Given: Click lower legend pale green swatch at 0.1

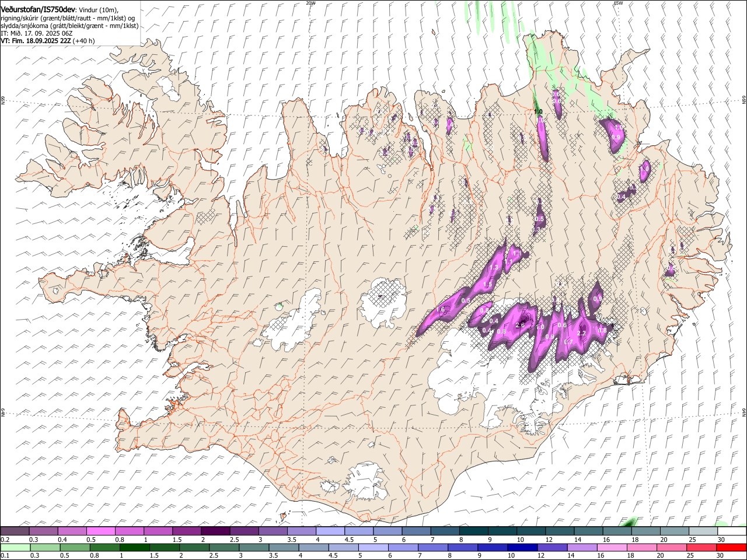Looking at the screenshot, I should click(x=15, y=547).
